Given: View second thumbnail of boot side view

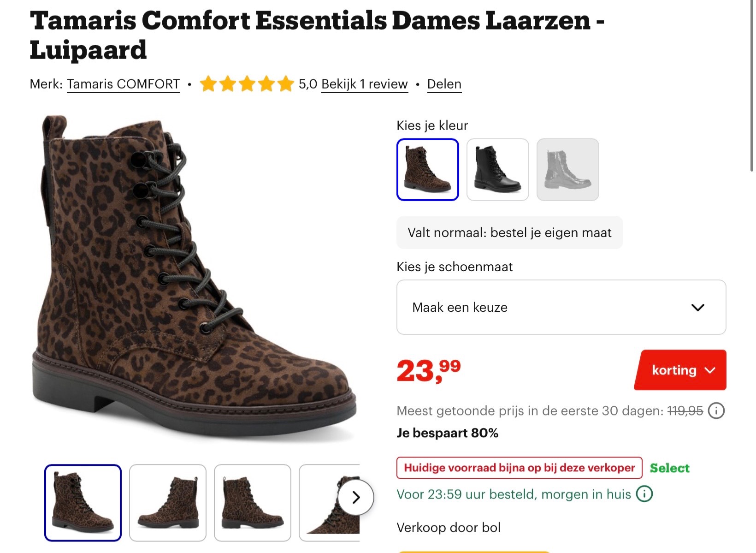Looking at the screenshot, I should coord(168,502).
